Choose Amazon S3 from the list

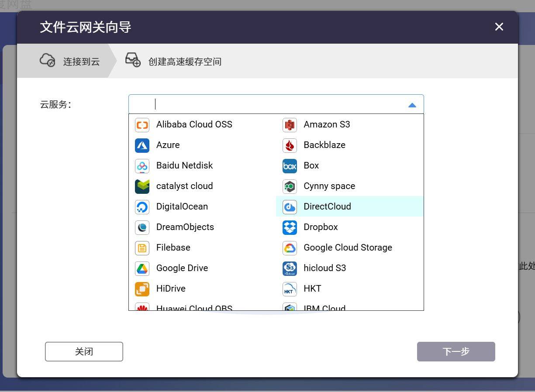coord(350,124)
